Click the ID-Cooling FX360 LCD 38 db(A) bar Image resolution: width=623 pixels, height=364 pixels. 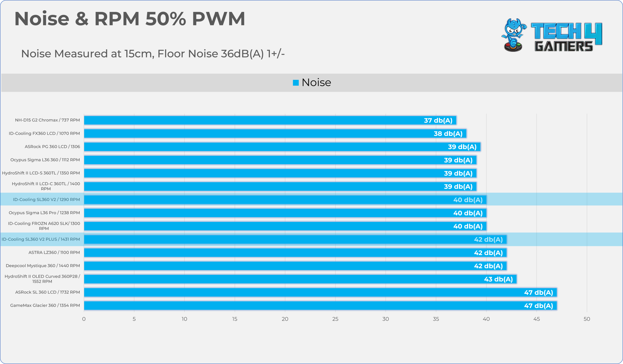[275, 133]
